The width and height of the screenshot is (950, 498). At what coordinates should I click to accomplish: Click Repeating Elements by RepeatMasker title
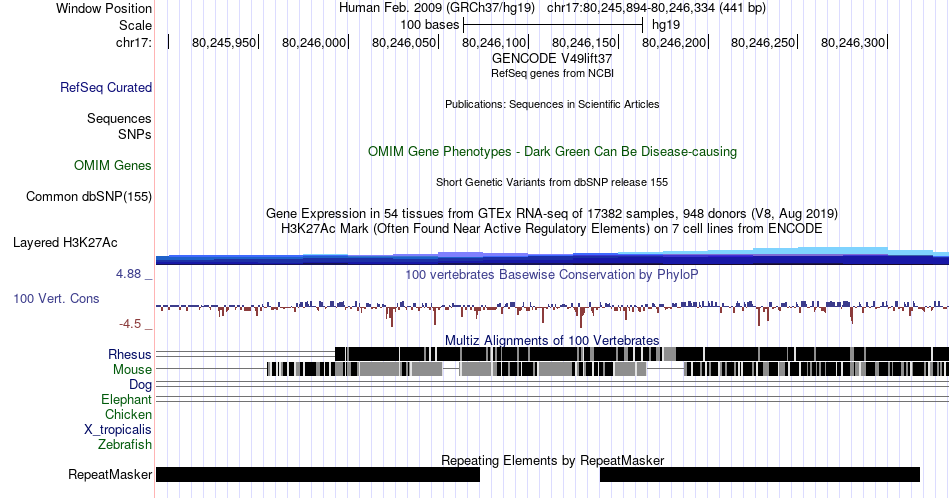click(552, 460)
